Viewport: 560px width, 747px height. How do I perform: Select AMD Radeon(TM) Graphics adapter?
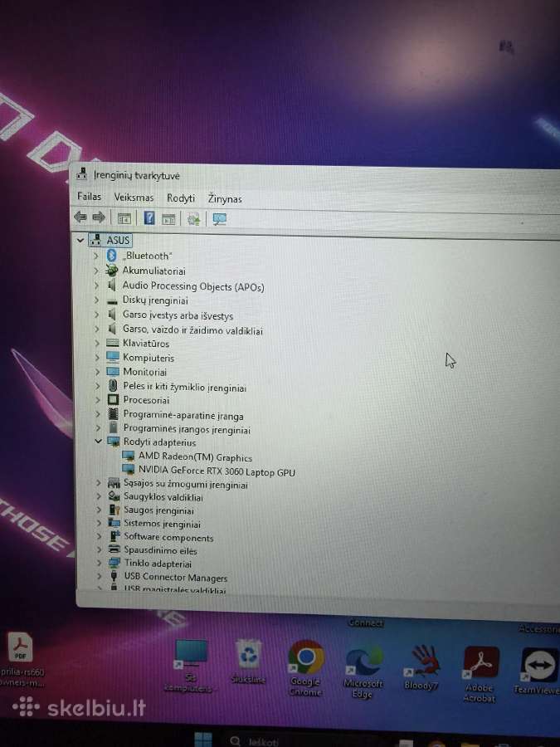pos(195,456)
